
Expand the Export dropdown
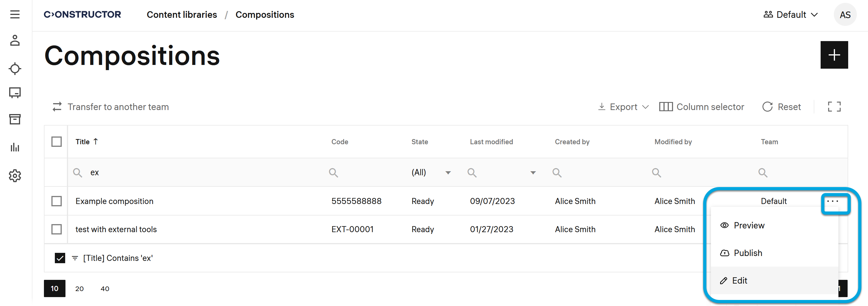[x=623, y=107]
